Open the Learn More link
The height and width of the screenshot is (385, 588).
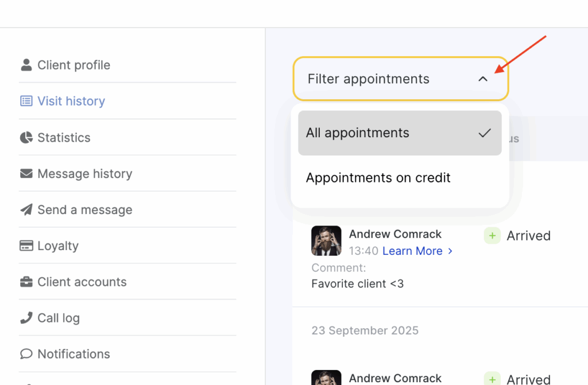412,251
